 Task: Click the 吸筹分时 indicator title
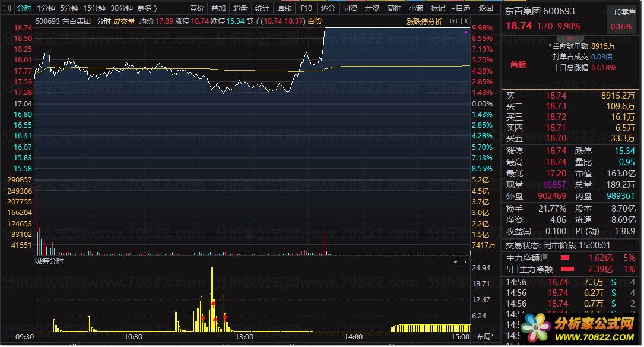coord(49,261)
